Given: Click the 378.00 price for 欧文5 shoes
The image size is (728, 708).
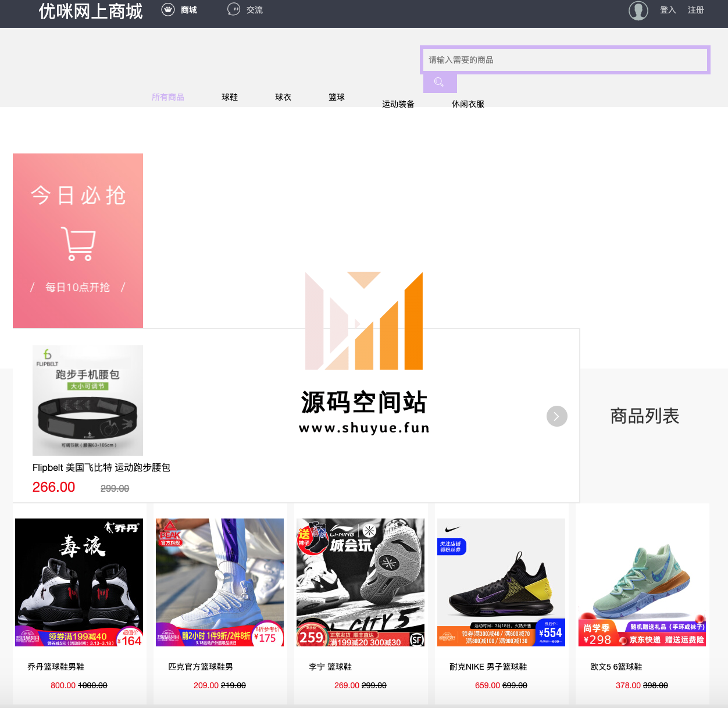Looking at the screenshot, I should point(628,685).
